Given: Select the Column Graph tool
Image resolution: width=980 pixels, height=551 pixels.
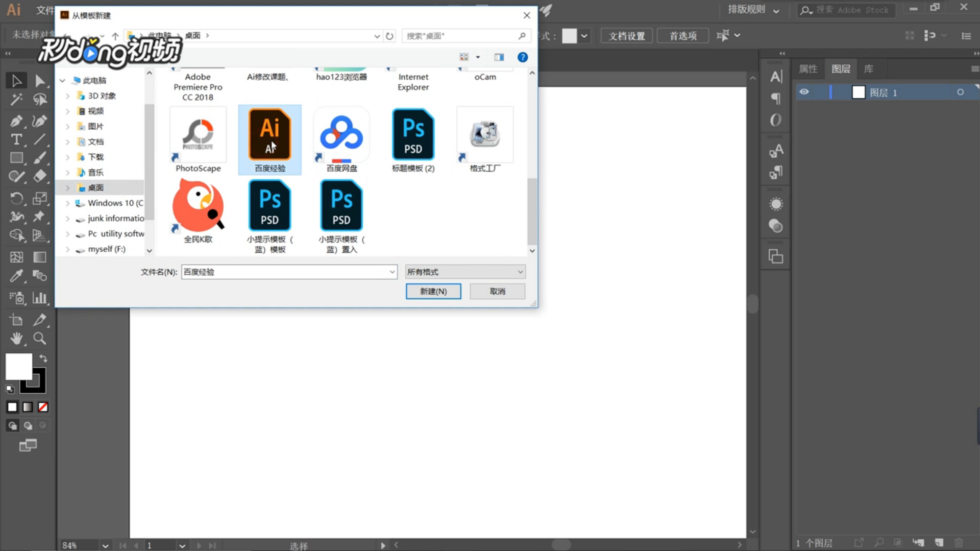Looking at the screenshot, I should [40, 298].
